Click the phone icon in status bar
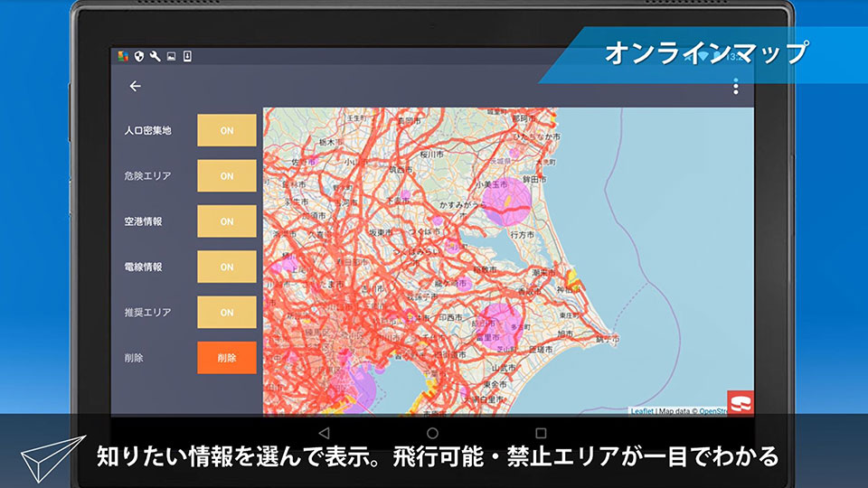The width and height of the screenshot is (868, 488). (x=187, y=56)
